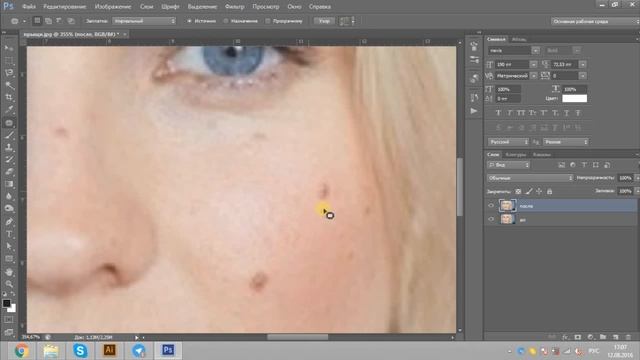
Task: Select the Pen tool
Action: pos(9,222)
